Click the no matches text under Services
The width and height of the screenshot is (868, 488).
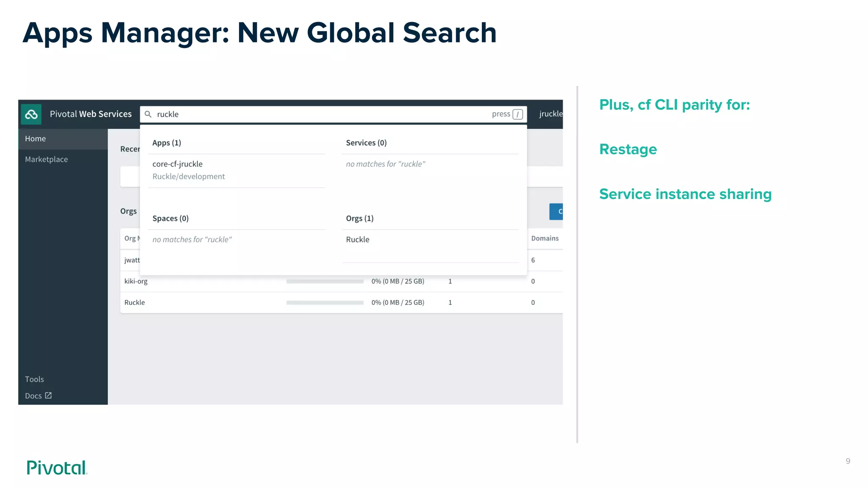(x=385, y=164)
